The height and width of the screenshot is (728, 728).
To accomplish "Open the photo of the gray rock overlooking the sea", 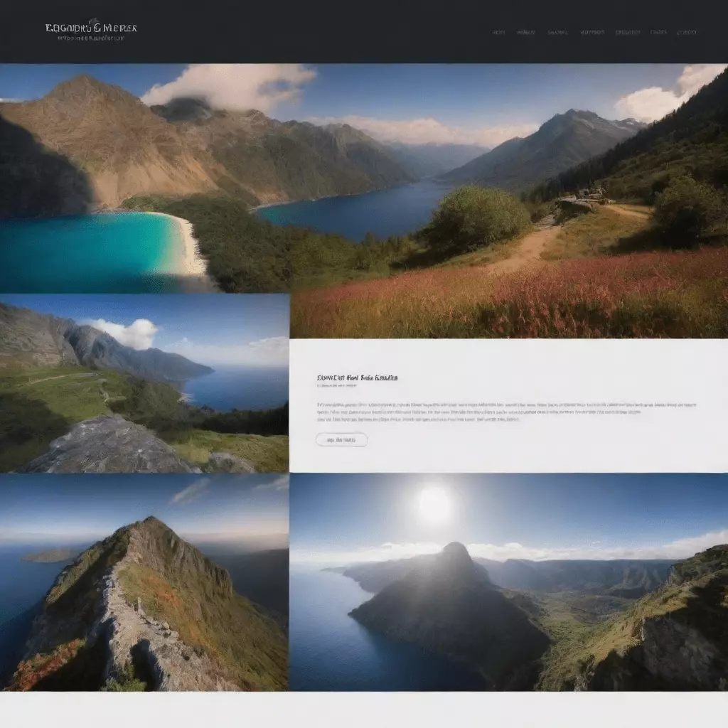I will click(x=144, y=383).
